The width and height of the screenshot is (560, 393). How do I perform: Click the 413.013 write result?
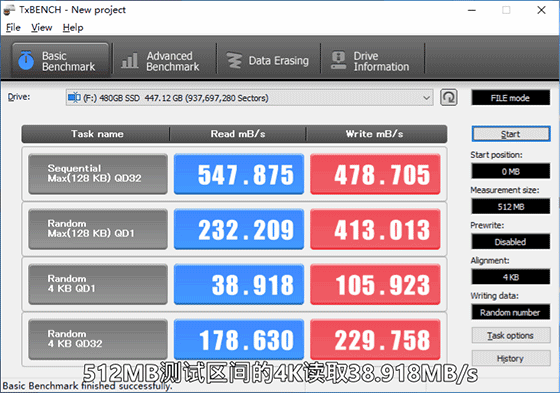tap(375, 229)
